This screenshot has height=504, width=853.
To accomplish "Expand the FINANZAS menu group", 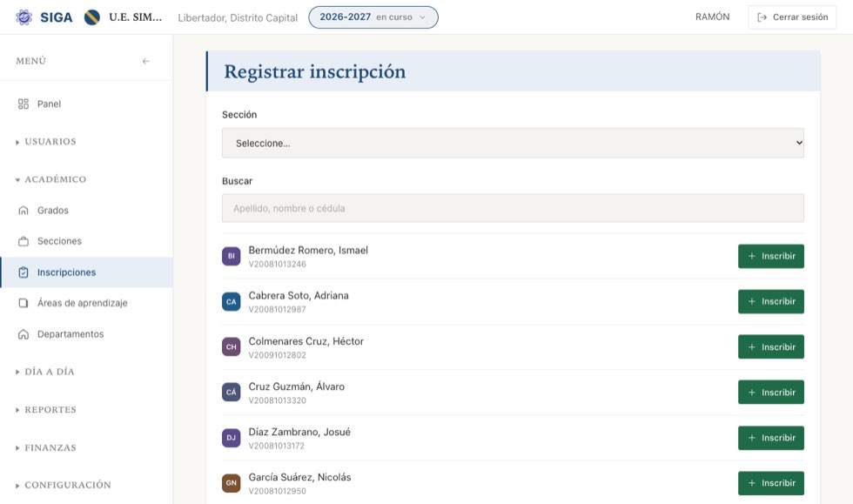I will [x=46, y=448].
